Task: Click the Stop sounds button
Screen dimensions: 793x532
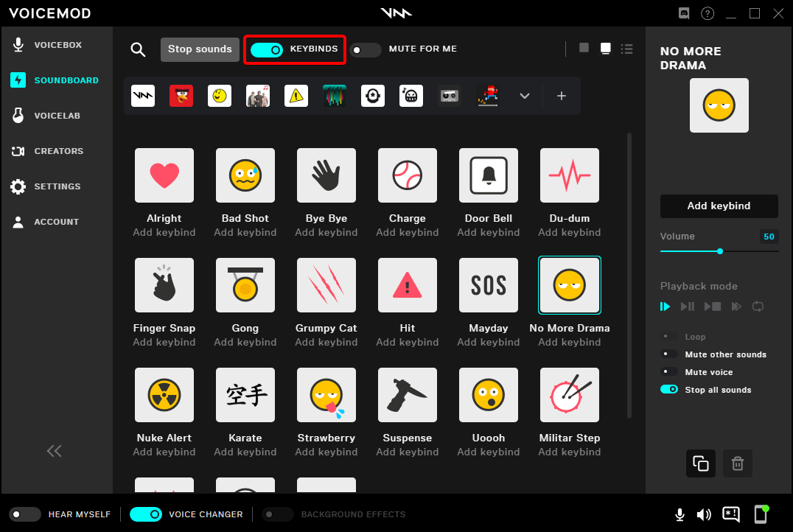Action: pos(200,49)
